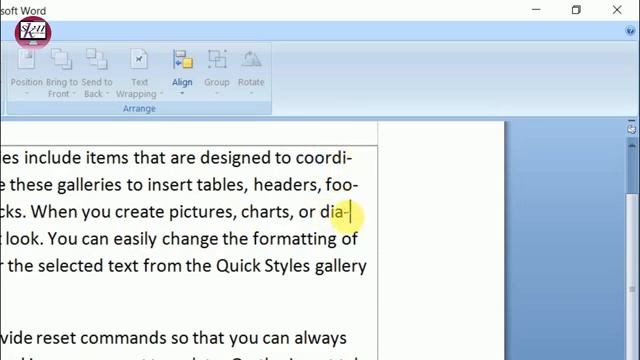Expand the Rotate dropdown arrow
This screenshot has height=360, width=640.
pos(251,93)
